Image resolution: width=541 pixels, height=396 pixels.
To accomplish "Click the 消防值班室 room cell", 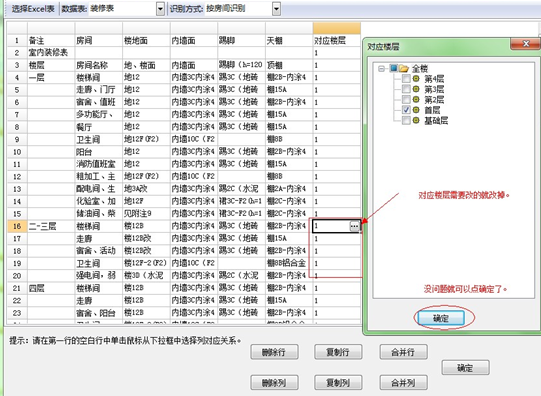I will coord(99,164).
